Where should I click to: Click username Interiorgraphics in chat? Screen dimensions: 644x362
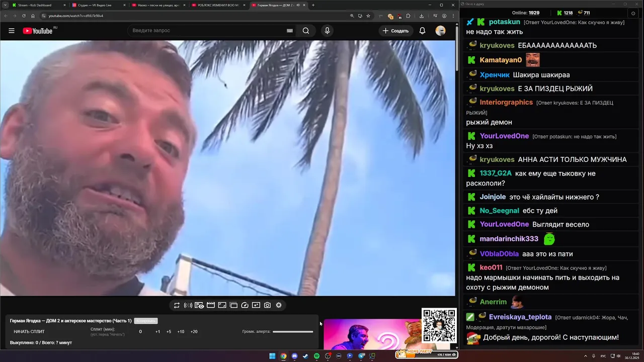(506, 102)
